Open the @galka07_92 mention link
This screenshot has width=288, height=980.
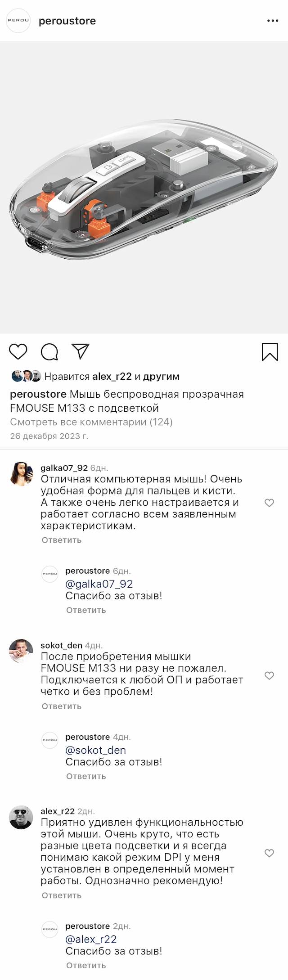click(x=99, y=584)
